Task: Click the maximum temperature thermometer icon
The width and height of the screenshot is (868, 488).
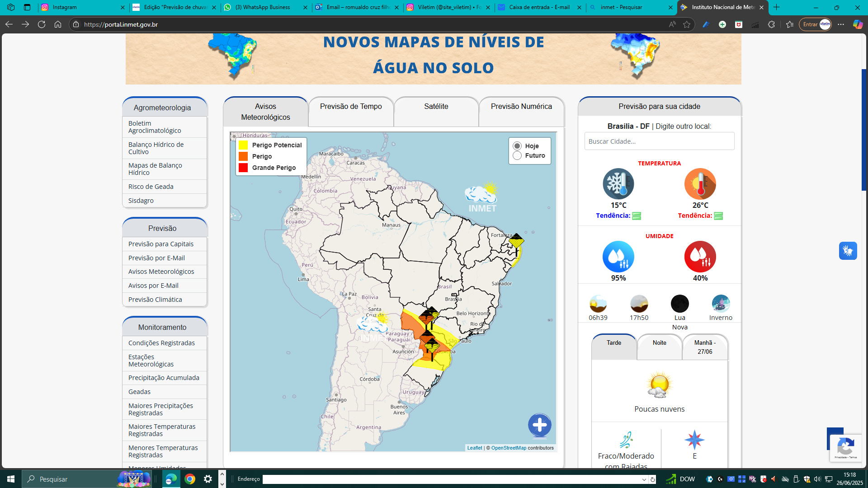Action: [x=700, y=184]
